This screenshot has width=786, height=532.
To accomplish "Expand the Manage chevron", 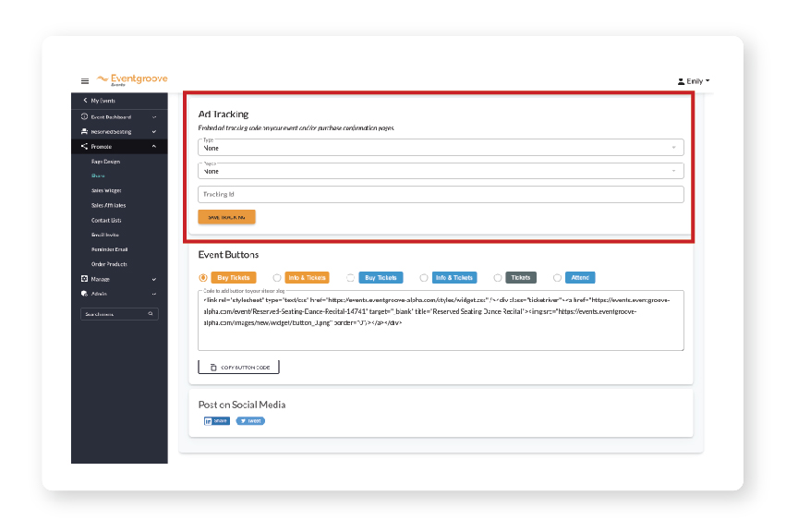I will coord(154,279).
